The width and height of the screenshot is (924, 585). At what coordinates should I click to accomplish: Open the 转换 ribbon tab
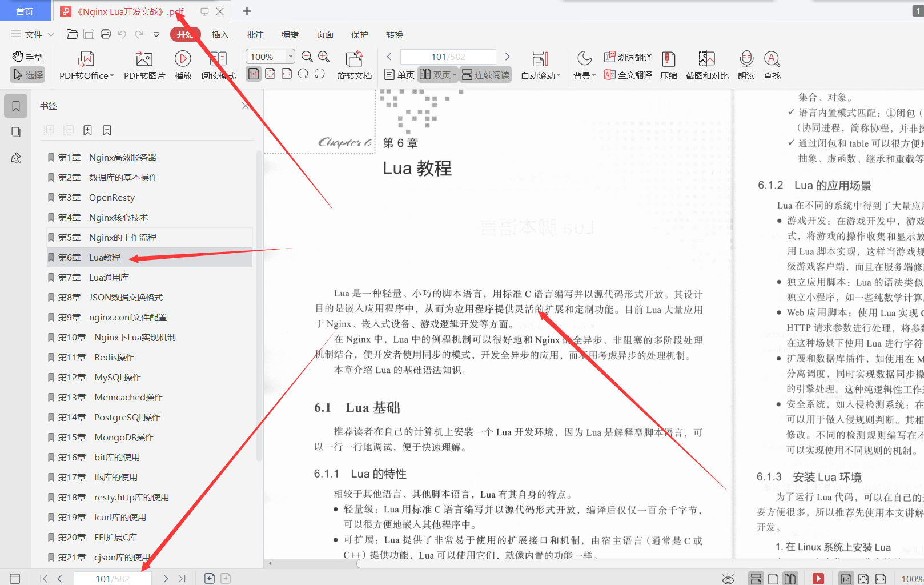tap(394, 34)
